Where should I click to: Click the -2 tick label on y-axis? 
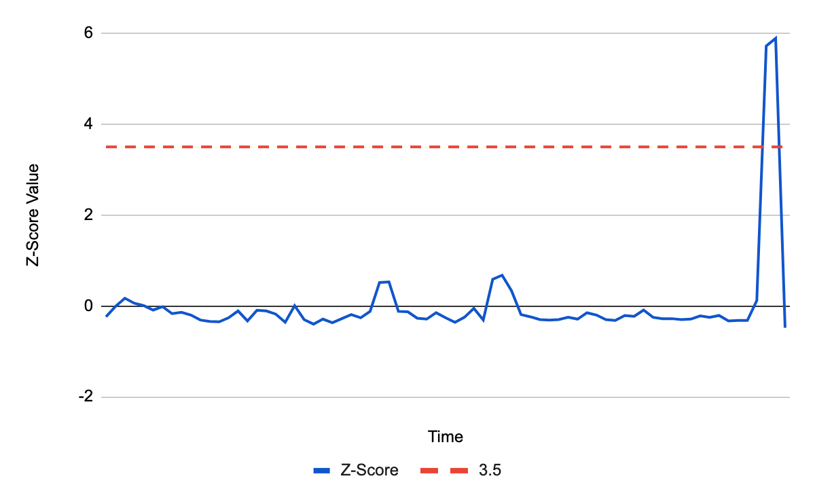[86, 397]
